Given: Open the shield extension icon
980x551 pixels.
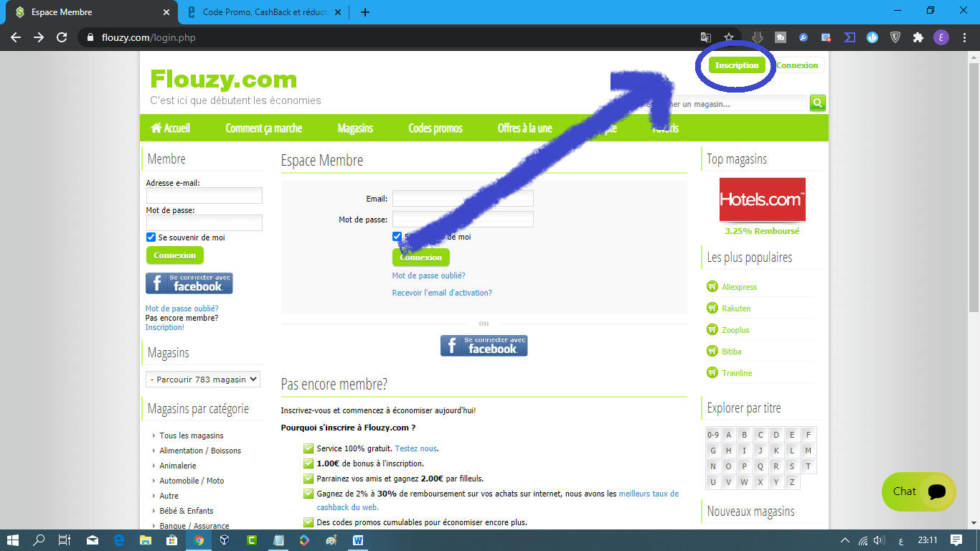Looking at the screenshot, I should (895, 37).
